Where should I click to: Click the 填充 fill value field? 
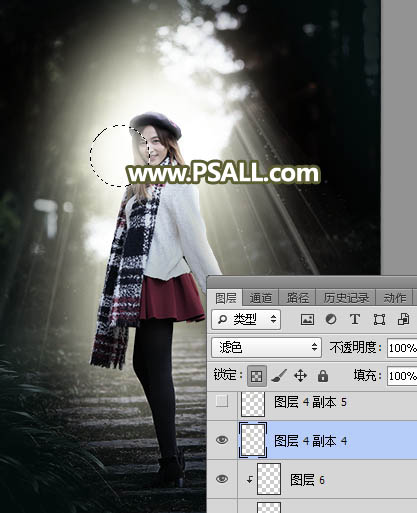pyautogui.click(x=402, y=376)
